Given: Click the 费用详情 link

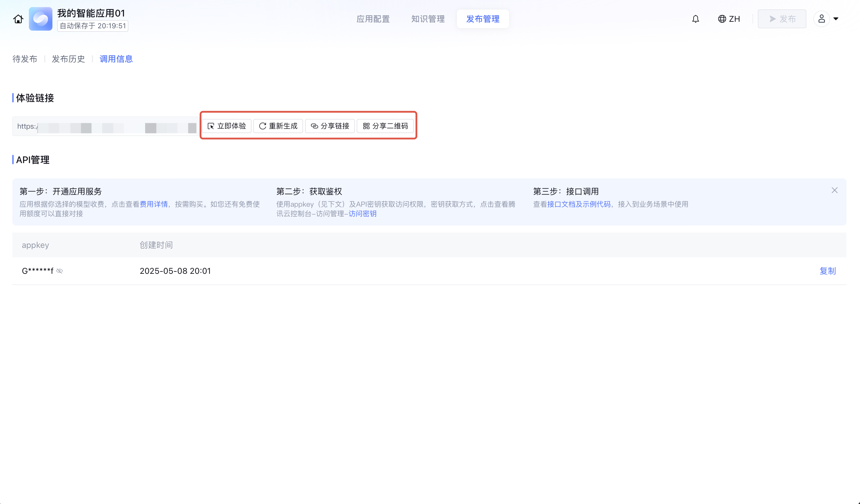Looking at the screenshot, I should click(x=153, y=204).
